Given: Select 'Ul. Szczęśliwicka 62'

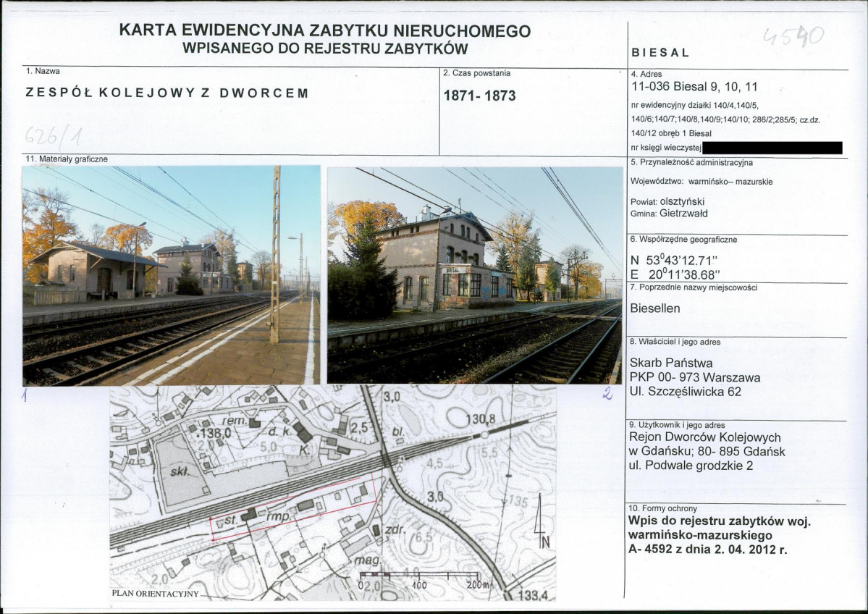Looking at the screenshot, I should point(686,392).
